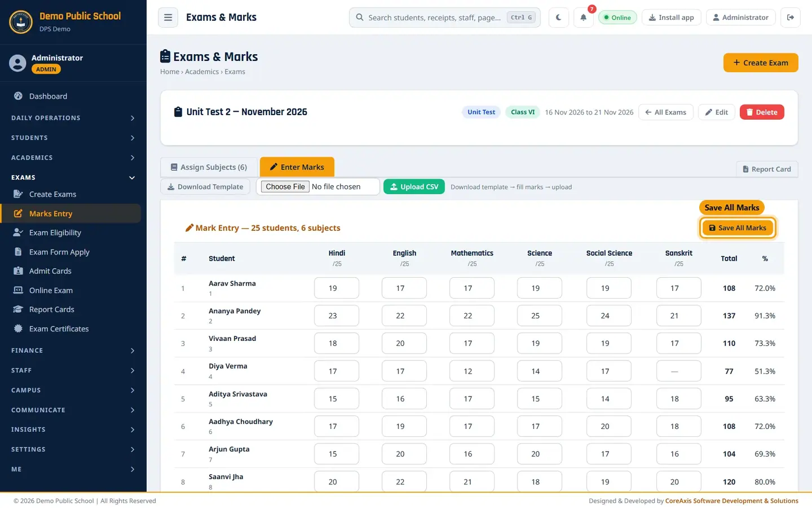
Task: Edit Diya Verma's empty Sanskrit marks
Action: click(x=679, y=371)
